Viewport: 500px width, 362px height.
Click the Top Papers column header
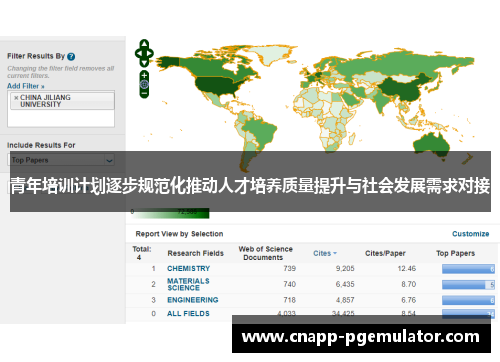click(455, 253)
